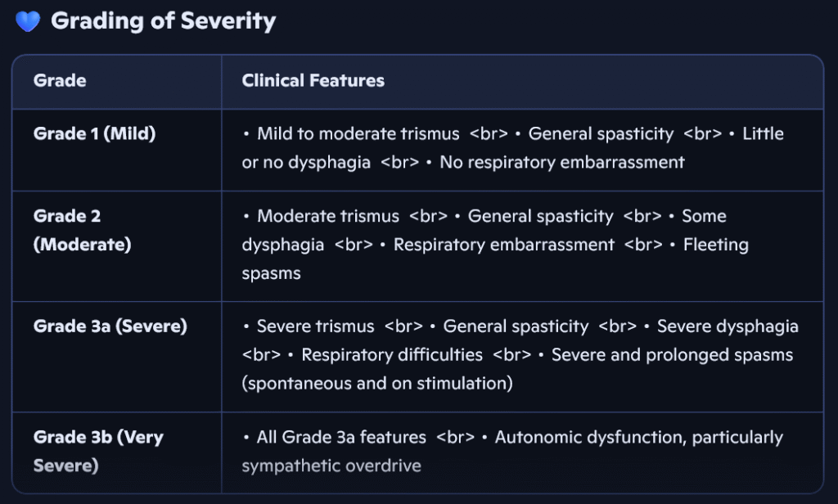Click the sympathetic overdrive text
This screenshot has width=838, height=504.
point(331,466)
